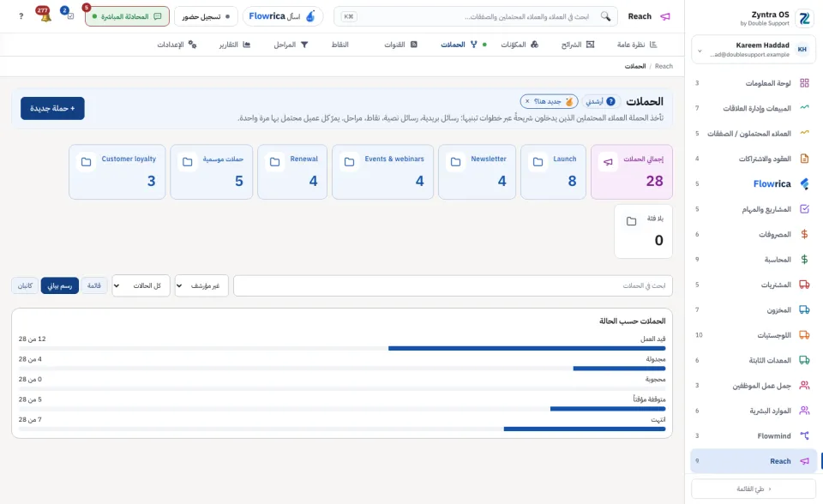Image resolution: width=823 pixels, height=504 pixels.
Task: Click the question mark help icon
Action: point(21,16)
